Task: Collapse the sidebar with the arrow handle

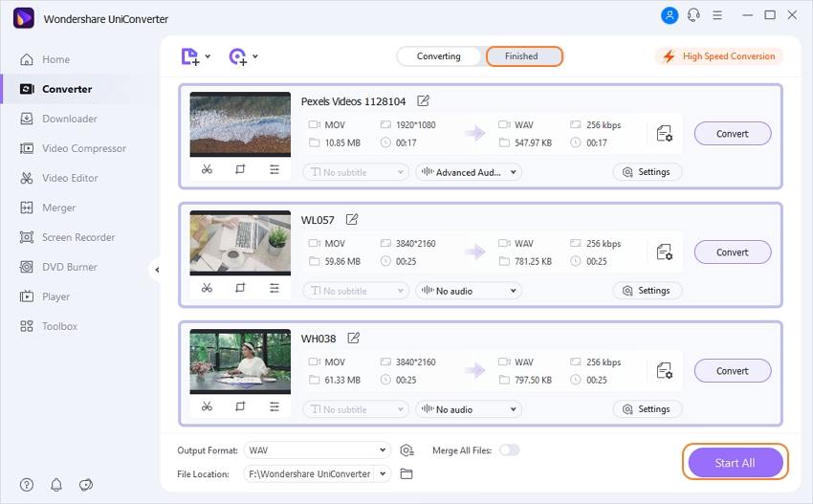Action: (x=157, y=270)
